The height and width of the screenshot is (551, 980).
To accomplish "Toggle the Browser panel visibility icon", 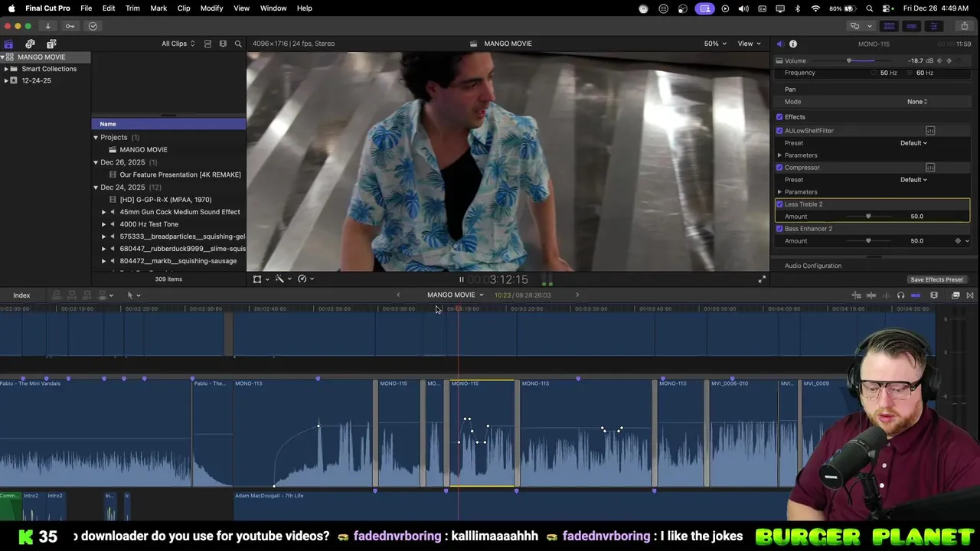I will coord(889,26).
